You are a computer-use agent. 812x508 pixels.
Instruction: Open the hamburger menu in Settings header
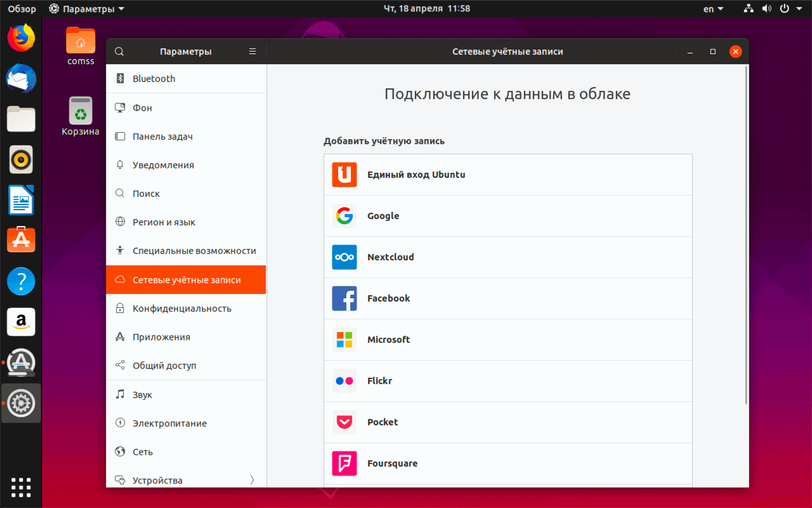pyautogui.click(x=252, y=51)
